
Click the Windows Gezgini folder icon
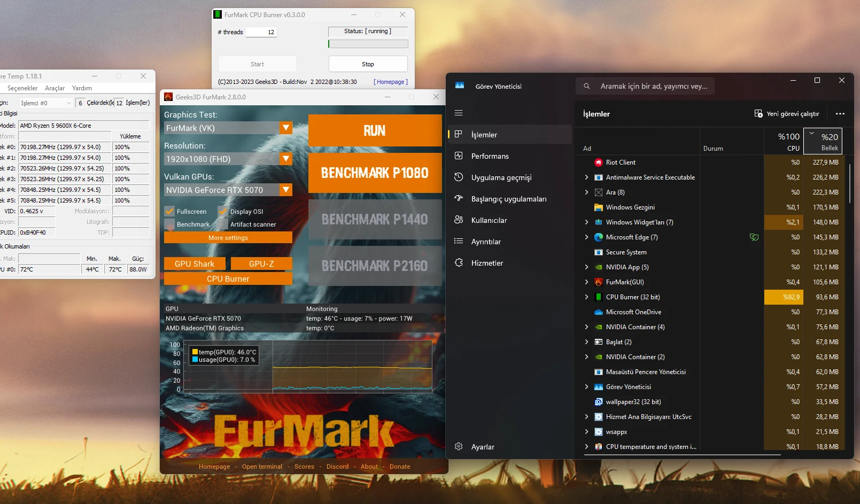pyautogui.click(x=599, y=207)
